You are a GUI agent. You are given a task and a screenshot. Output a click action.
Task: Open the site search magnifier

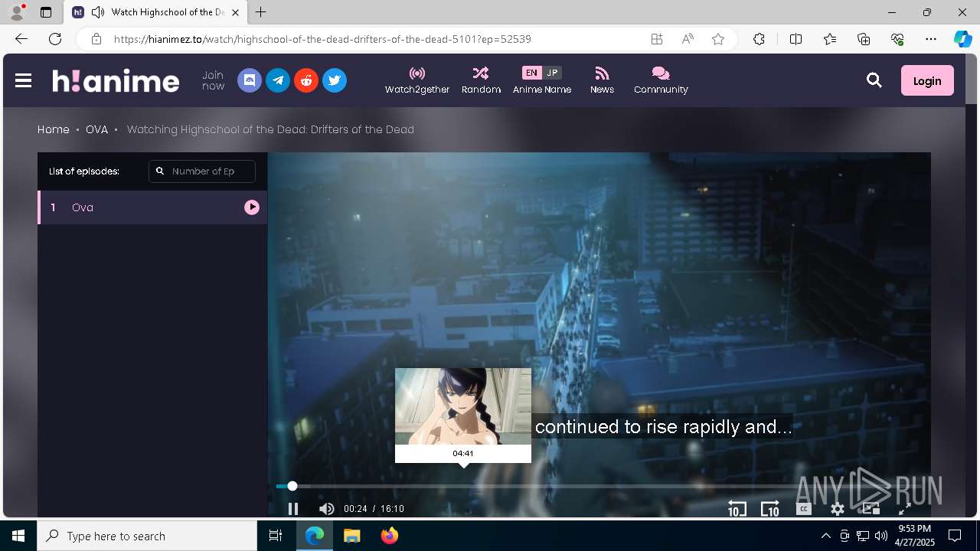(874, 80)
